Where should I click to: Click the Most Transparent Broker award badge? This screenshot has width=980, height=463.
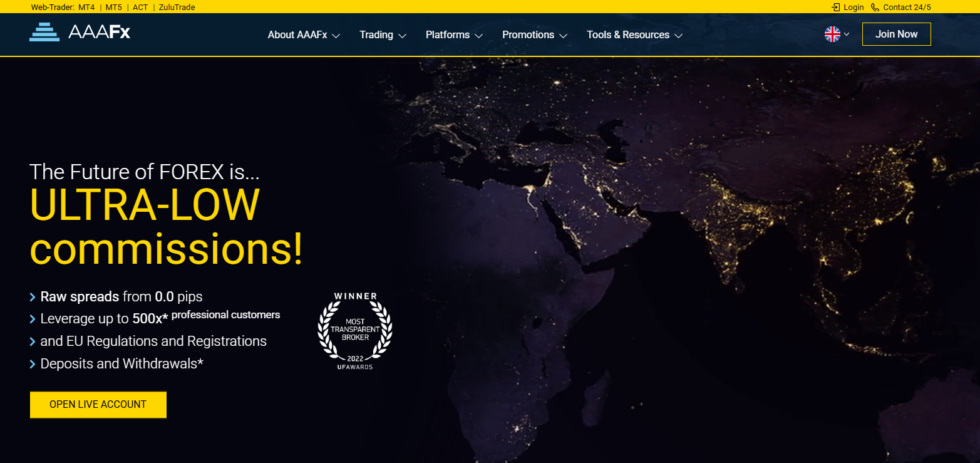[x=354, y=330]
